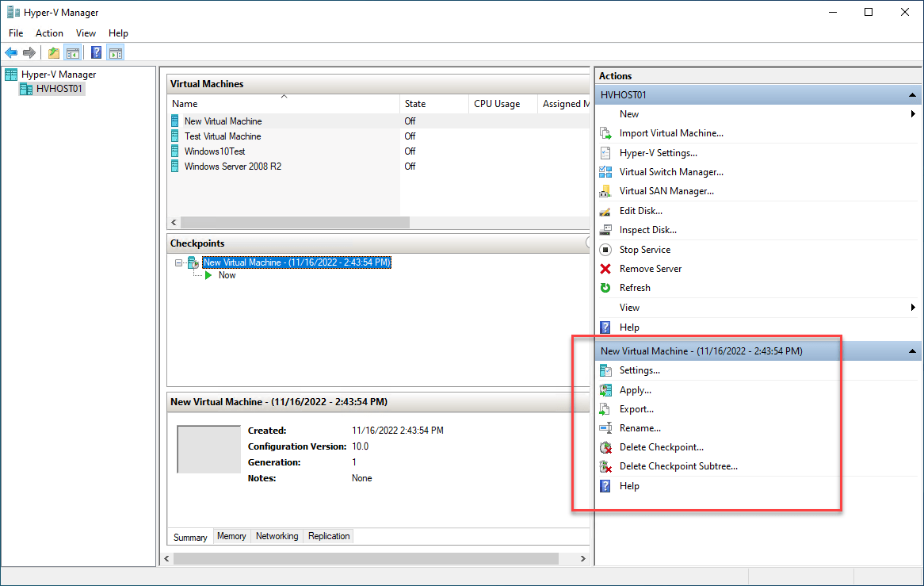The image size is (924, 586).
Task: Click the bottom horizontal scrollbar left arrow
Action: [166, 558]
